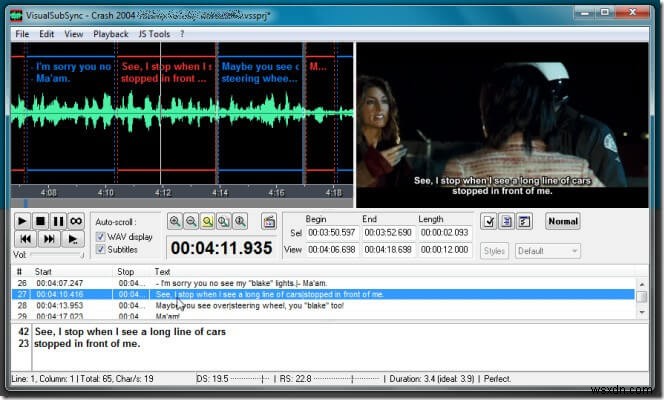Click red "See, I stop when" waveform subtitle
The width and height of the screenshot is (664, 400).
[166, 72]
